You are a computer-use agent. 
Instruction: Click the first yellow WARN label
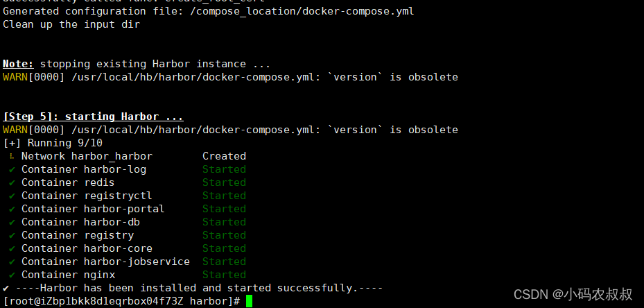tap(15, 77)
